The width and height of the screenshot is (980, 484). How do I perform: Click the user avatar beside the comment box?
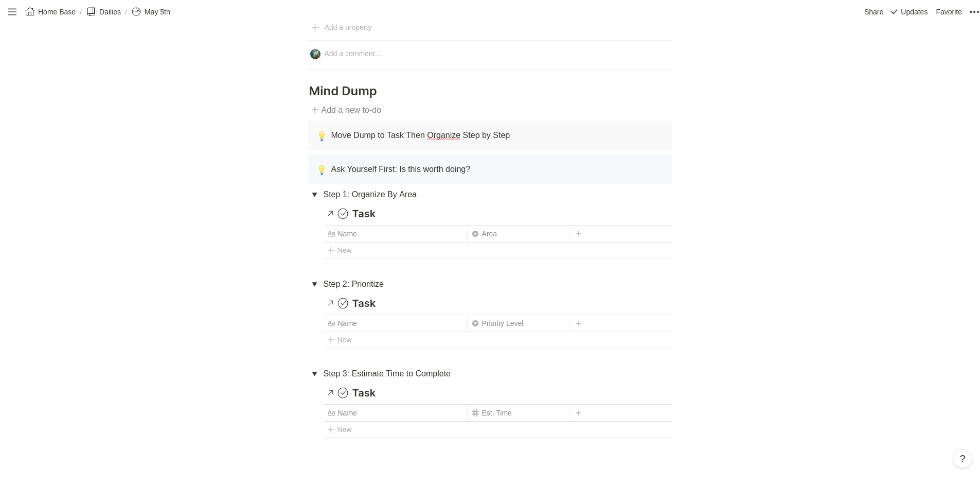pos(315,54)
